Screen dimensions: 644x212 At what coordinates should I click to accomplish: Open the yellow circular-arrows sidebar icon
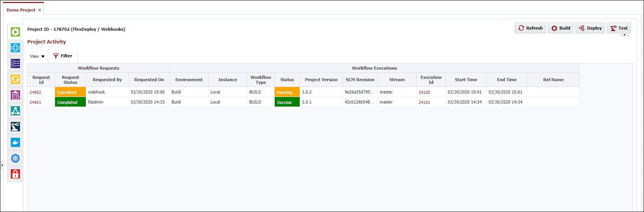click(15, 79)
